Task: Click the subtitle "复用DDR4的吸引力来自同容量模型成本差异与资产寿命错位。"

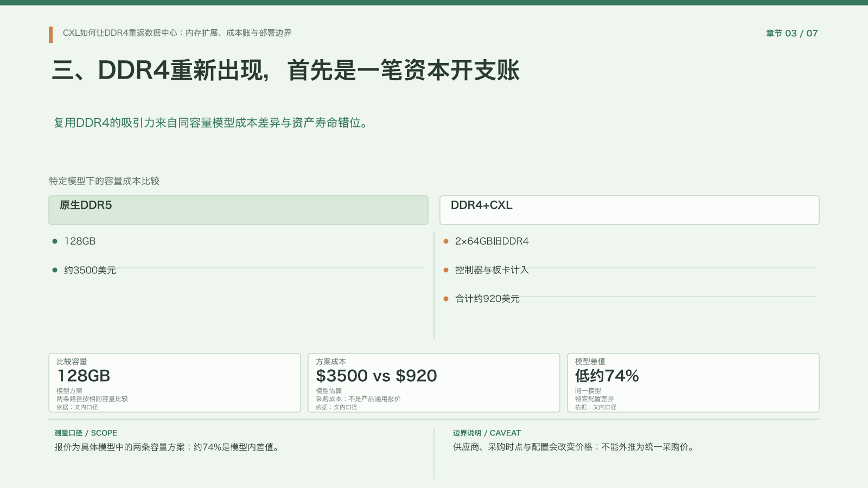Action: pyautogui.click(x=212, y=123)
